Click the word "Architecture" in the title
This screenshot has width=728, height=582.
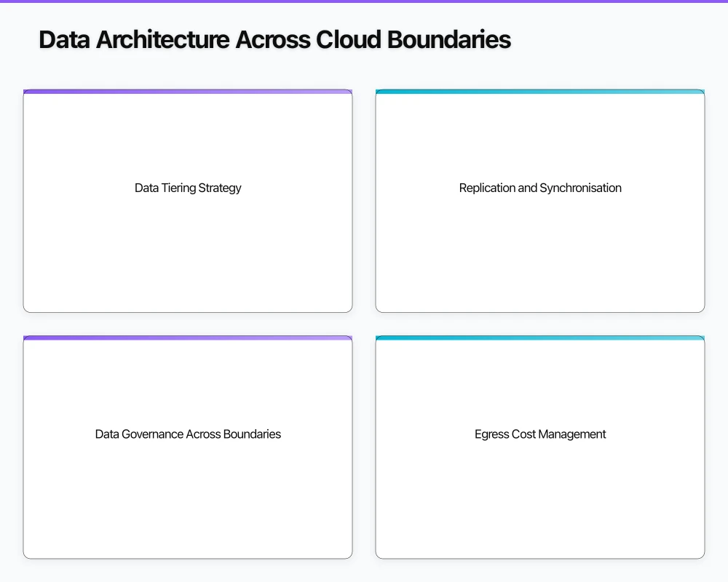point(163,40)
